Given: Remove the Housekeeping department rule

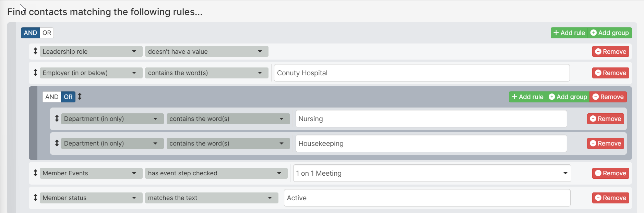Looking at the screenshot, I should (x=605, y=143).
